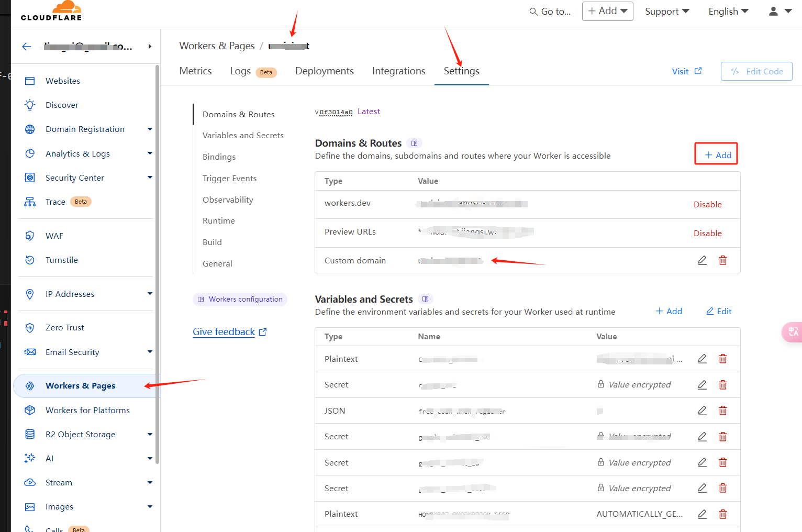Open the Integrations tab
Viewport: 802px width, 532px height.
tap(398, 71)
